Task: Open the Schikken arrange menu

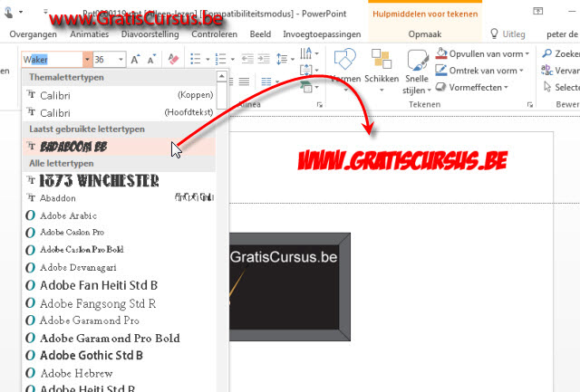Action: click(x=382, y=71)
